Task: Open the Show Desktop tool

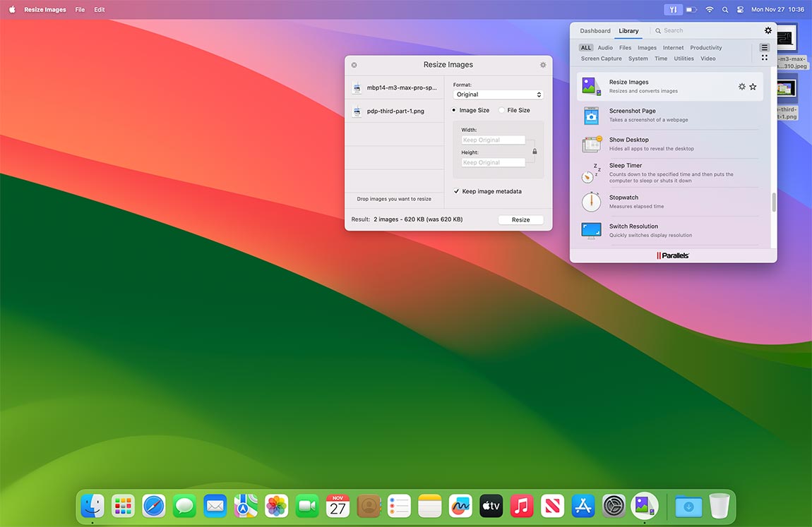Action: (591, 144)
